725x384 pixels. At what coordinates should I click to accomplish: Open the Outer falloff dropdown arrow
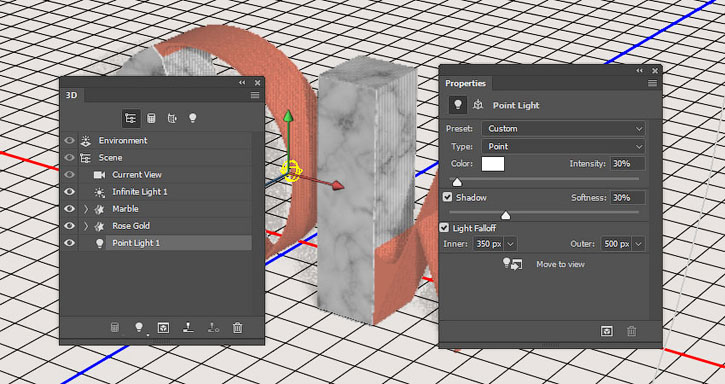[639, 244]
